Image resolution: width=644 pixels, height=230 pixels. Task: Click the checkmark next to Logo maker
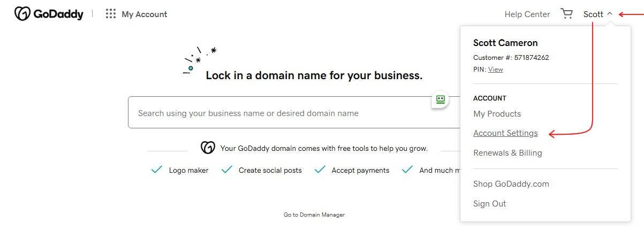click(157, 170)
